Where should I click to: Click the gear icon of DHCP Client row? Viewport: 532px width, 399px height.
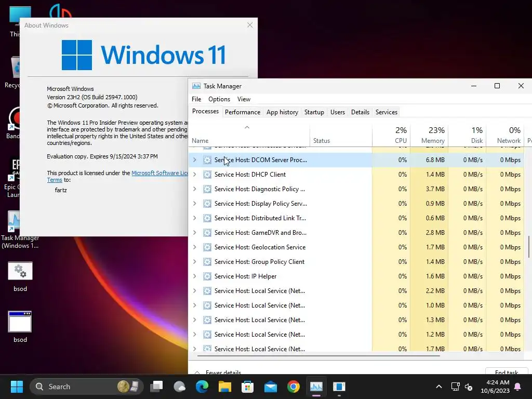pyautogui.click(x=207, y=175)
